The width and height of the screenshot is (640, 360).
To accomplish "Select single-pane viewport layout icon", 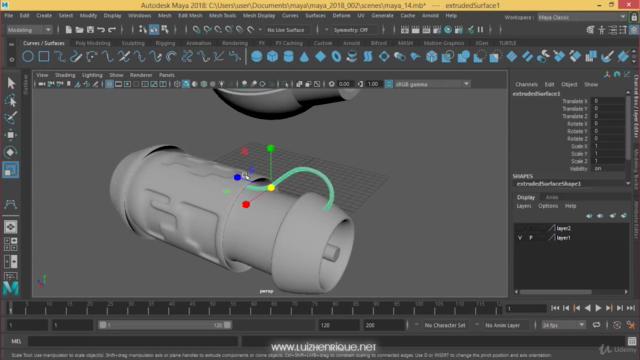I will click(x=11, y=227).
